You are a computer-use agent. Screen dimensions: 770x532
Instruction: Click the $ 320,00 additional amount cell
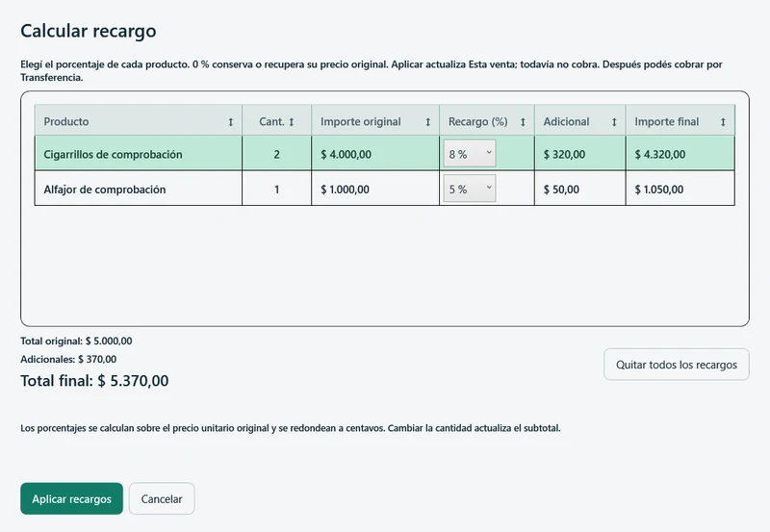click(580, 154)
